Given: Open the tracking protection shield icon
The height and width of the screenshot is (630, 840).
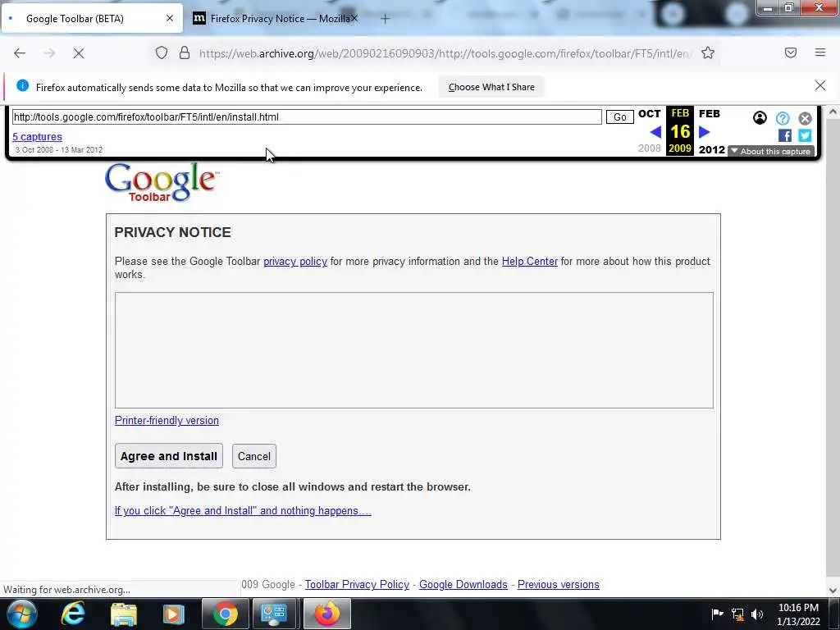Looking at the screenshot, I should (x=162, y=52).
